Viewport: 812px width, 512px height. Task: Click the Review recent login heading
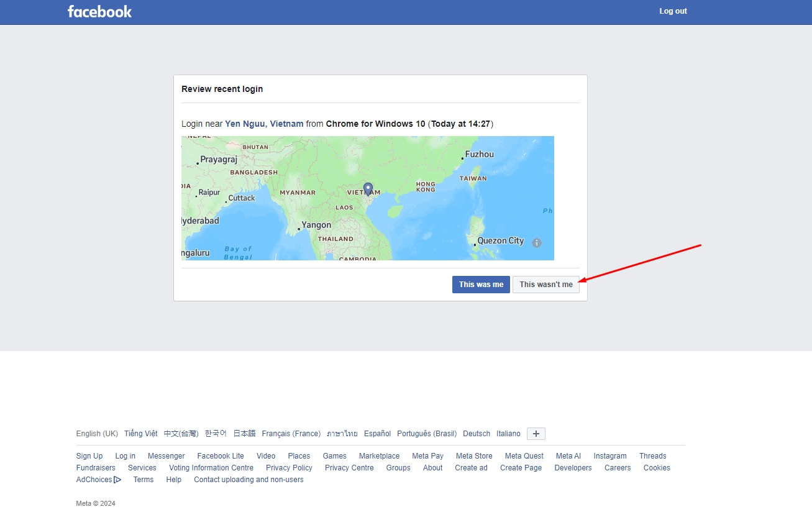pyautogui.click(x=222, y=89)
